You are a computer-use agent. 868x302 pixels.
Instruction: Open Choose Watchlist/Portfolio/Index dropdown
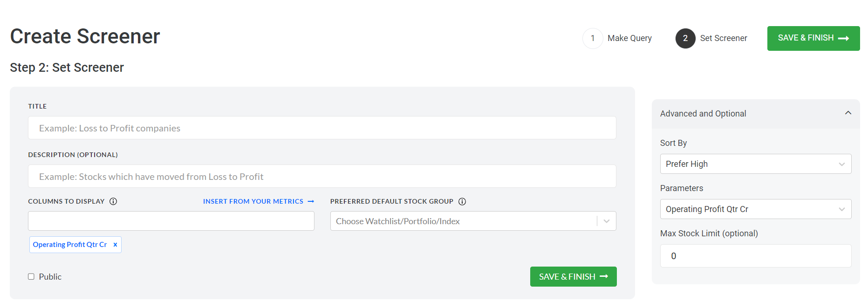click(x=473, y=221)
